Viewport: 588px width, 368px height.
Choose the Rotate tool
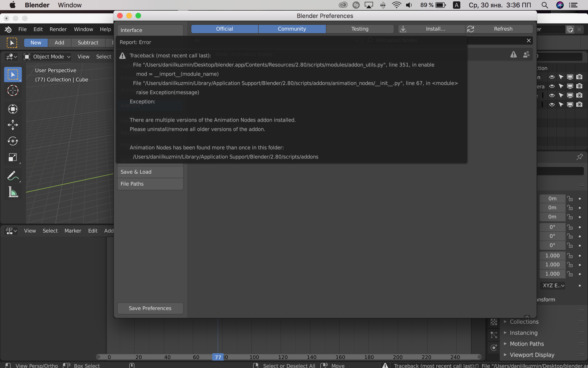pos(13,141)
